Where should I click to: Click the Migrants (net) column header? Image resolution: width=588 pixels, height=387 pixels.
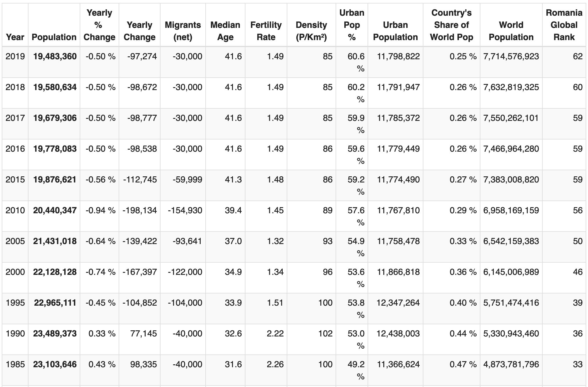(x=183, y=31)
